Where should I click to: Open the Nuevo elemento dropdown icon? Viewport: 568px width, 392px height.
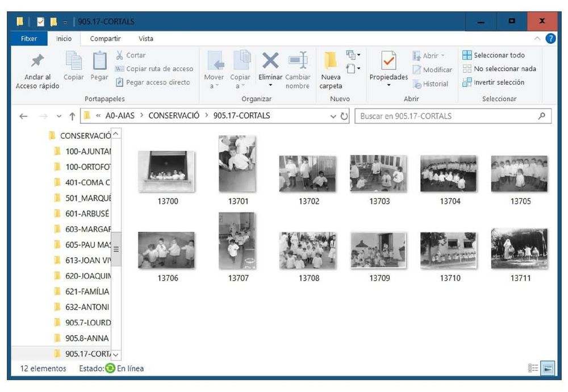point(353,55)
